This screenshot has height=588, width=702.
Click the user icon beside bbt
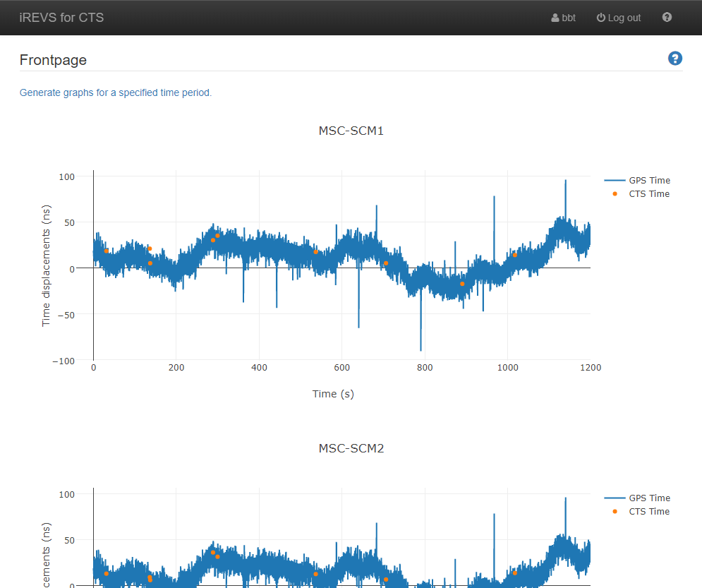(x=555, y=18)
